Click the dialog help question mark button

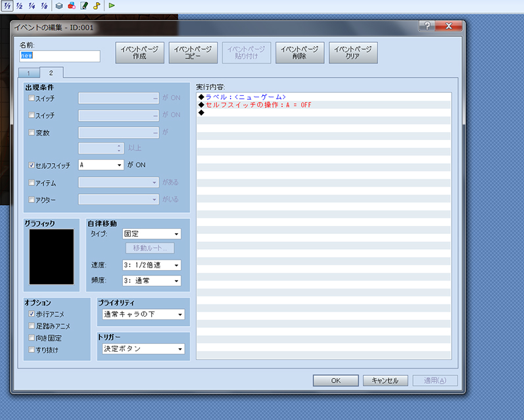pos(427,26)
